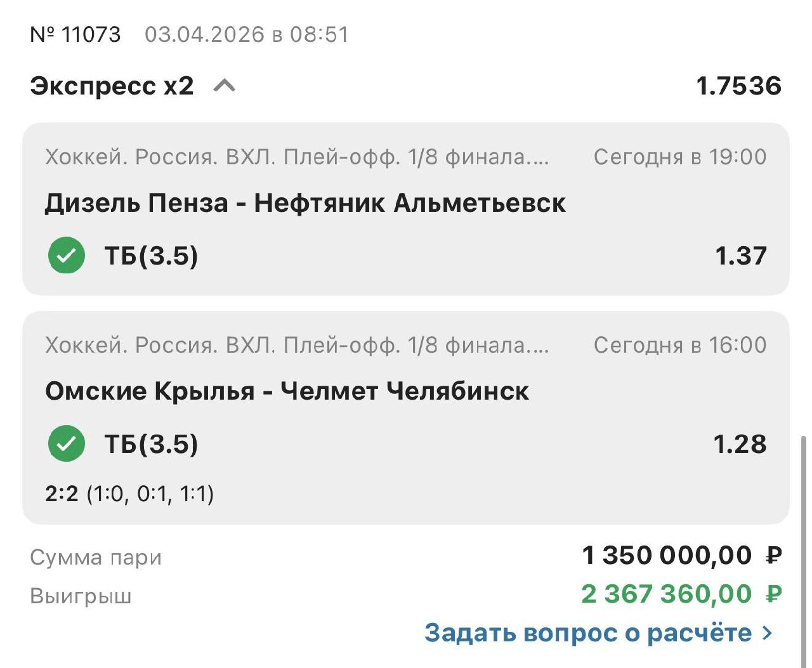Click the Экспресс x2 heading
812x668 pixels.
[112, 86]
